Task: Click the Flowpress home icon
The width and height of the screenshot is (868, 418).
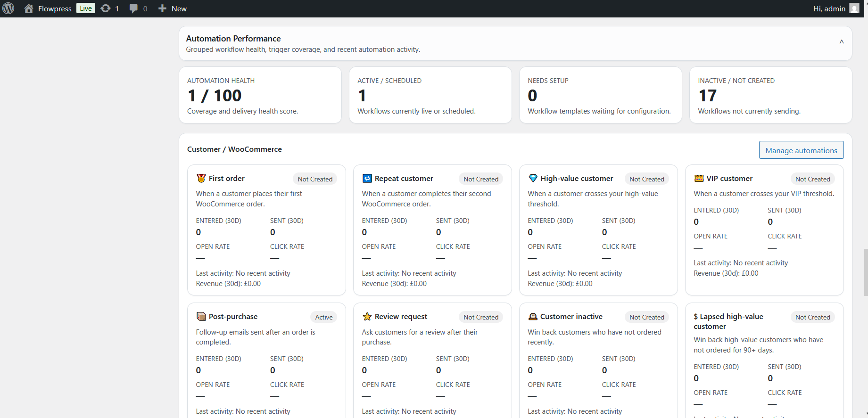Action: click(x=29, y=8)
